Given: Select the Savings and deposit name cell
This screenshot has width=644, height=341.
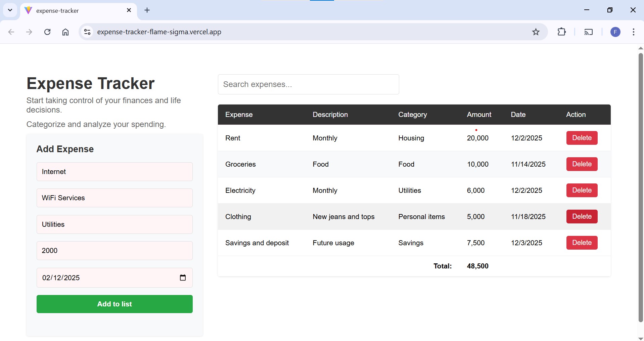Looking at the screenshot, I should tap(257, 243).
